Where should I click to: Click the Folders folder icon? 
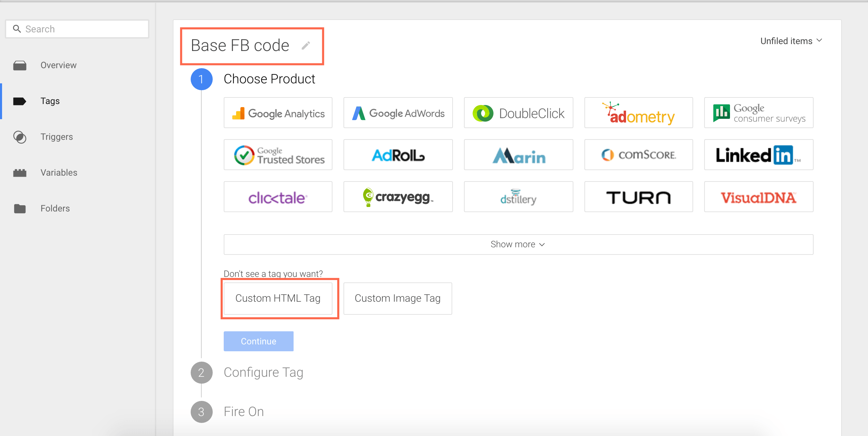20,208
